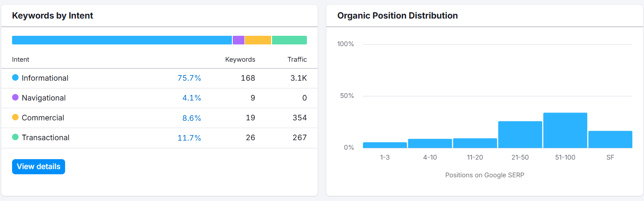Select the blue Informational segment of intent bar

[x=122, y=40]
